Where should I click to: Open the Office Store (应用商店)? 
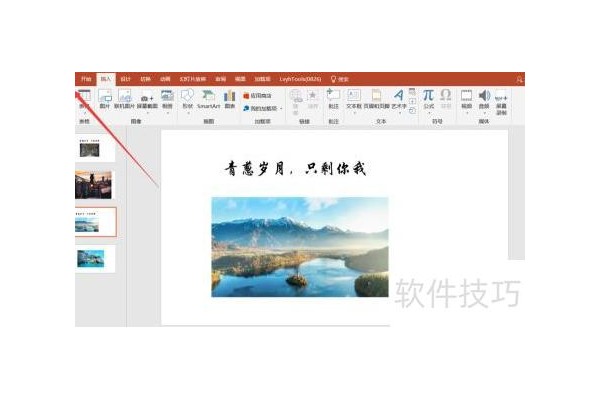tap(257, 96)
